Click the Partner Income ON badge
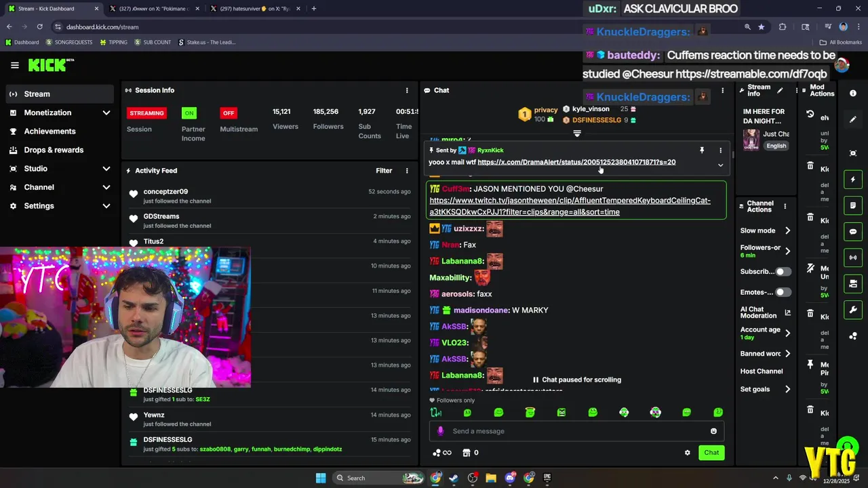 coord(189,113)
